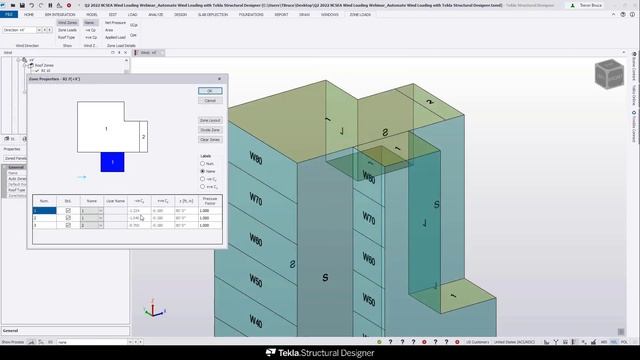Viewport: 640px width, 360px height.
Task: Click Zone Loads in the Show group
Action: (67, 30)
